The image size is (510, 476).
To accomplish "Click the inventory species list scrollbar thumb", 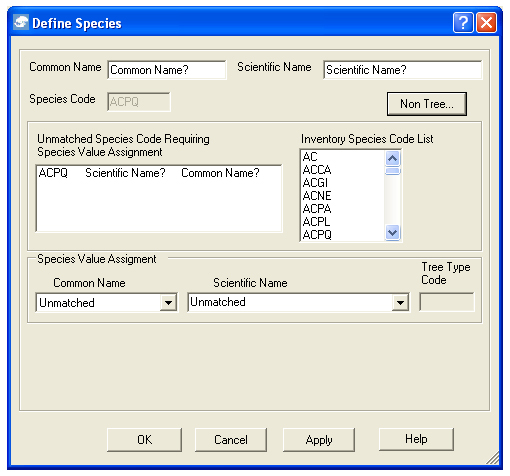I will pyautogui.click(x=392, y=171).
